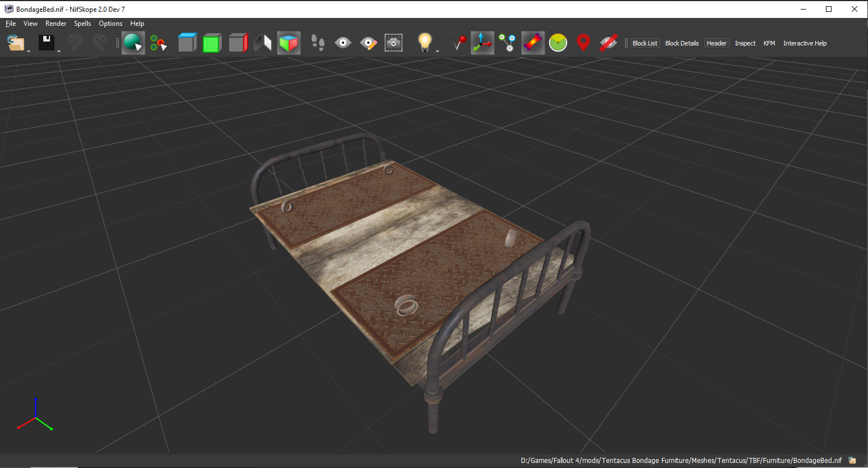Take a viewport screenshot with camera icon

[x=394, y=43]
